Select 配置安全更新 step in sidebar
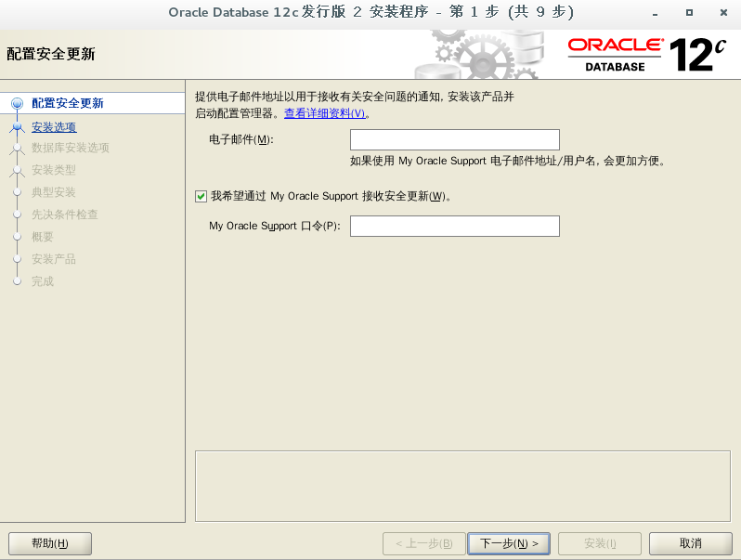 [x=68, y=103]
